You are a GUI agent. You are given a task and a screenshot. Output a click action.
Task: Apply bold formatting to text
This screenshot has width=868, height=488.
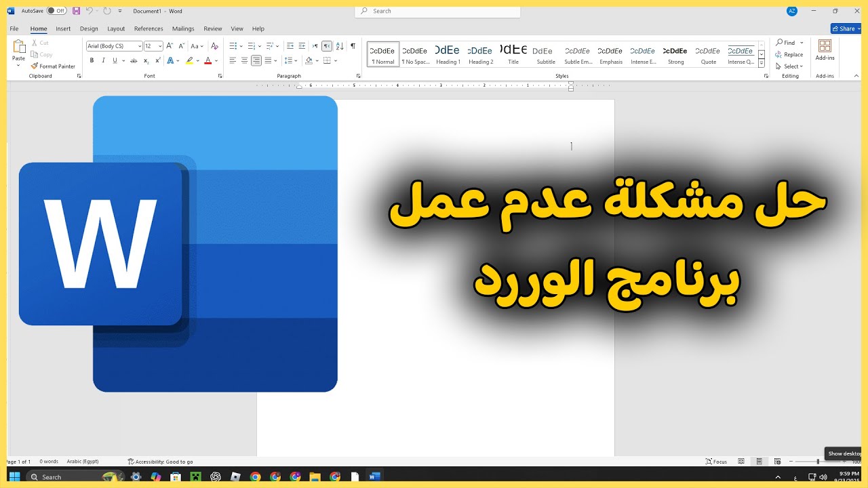coord(92,60)
